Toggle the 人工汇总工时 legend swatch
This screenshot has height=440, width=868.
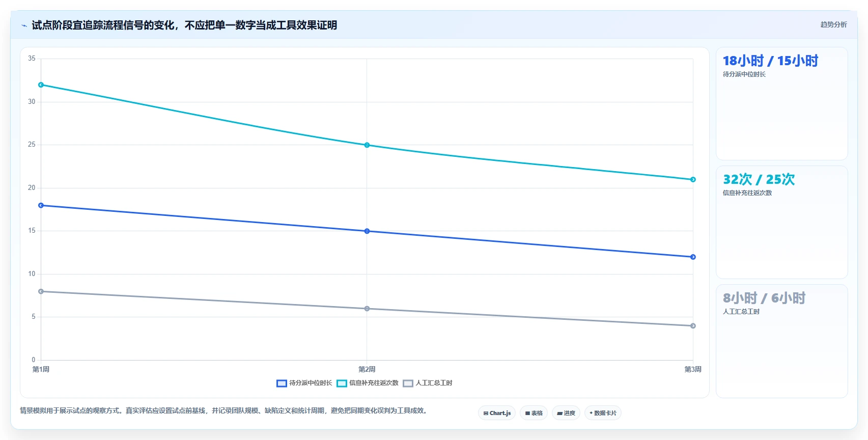(408, 383)
